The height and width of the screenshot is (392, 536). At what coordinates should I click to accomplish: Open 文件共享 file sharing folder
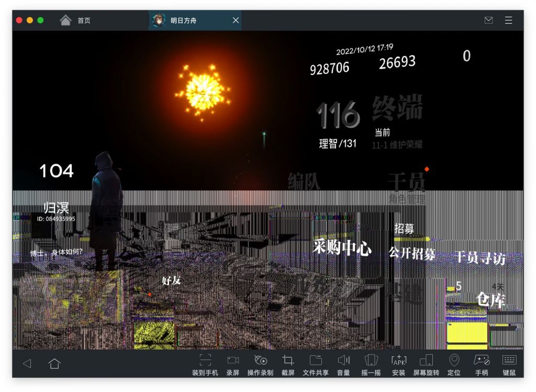[x=316, y=361]
